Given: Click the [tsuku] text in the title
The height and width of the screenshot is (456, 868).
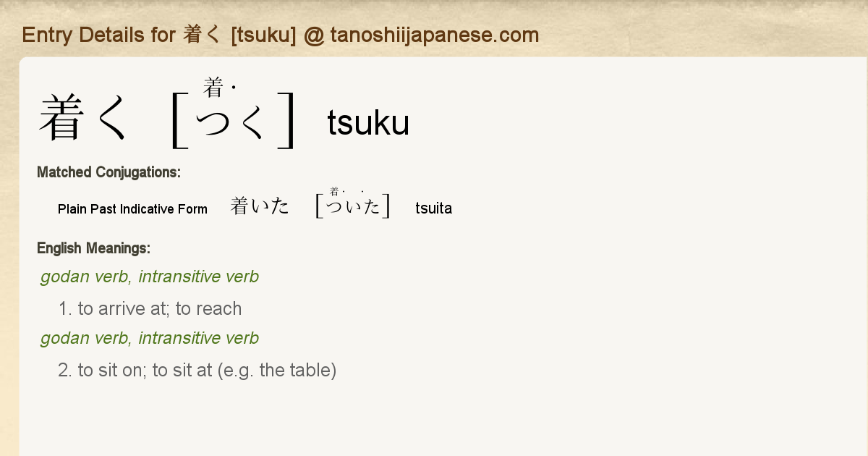Looking at the screenshot, I should coord(263,35).
